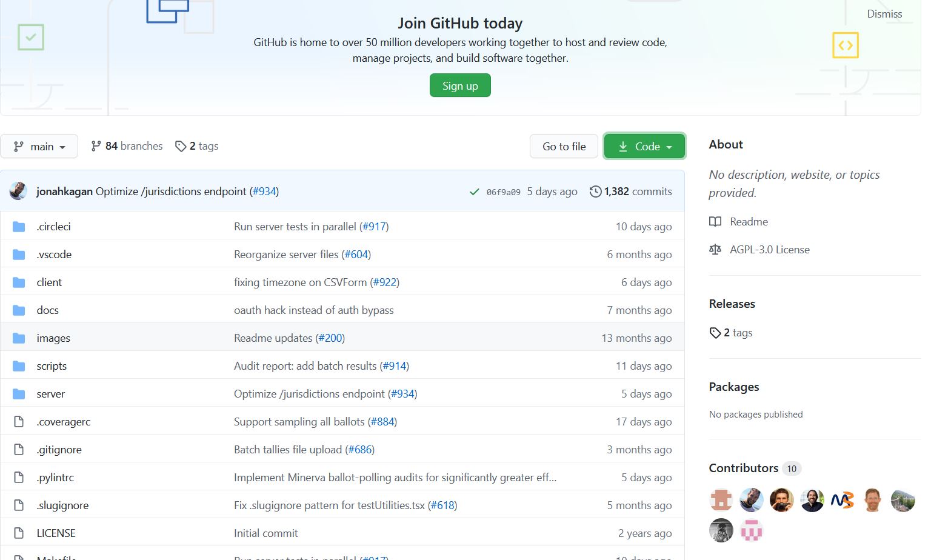Click the branches icon next to 84 branches
The height and width of the screenshot is (560, 951).
tap(96, 146)
